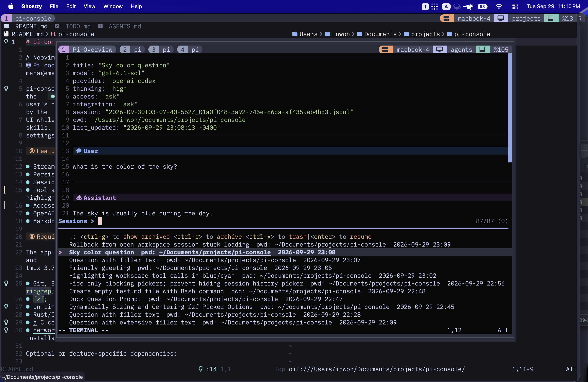
Task: Open the View menu
Action: click(x=89, y=6)
